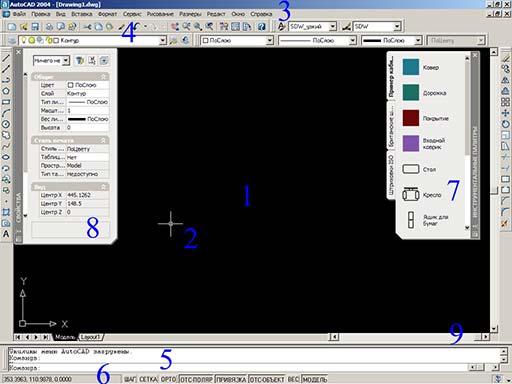Select the Spline draw tool

pyautogui.click(x=6, y=146)
